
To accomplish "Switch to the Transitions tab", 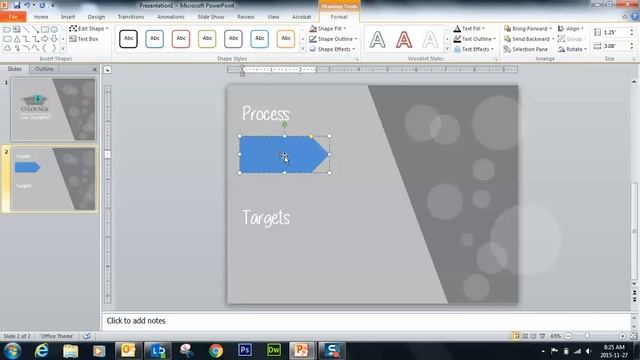I will pyautogui.click(x=131, y=17).
